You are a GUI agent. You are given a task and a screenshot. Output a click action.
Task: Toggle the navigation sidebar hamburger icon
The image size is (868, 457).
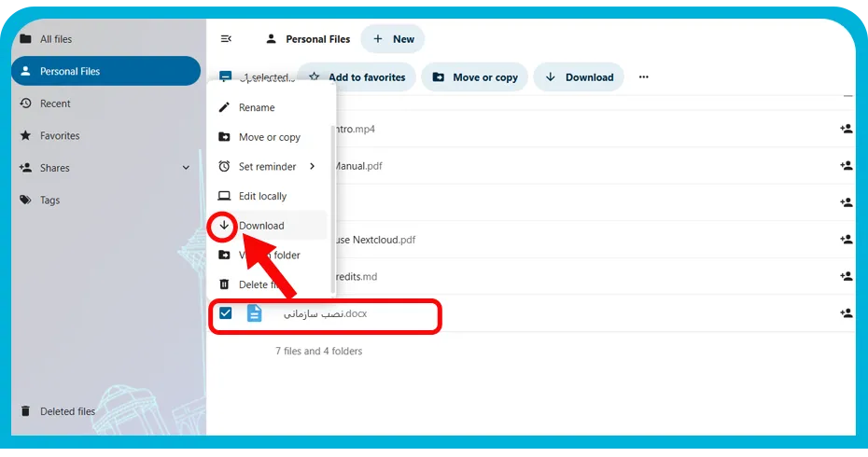tap(226, 39)
